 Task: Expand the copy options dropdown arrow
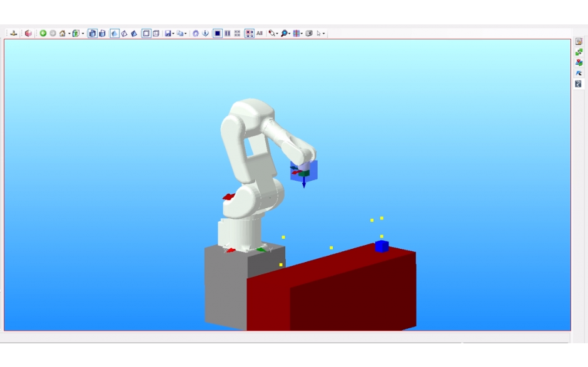coord(186,34)
